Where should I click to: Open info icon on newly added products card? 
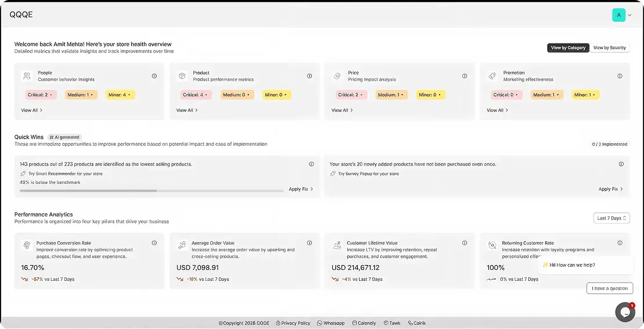click(621, 164)
